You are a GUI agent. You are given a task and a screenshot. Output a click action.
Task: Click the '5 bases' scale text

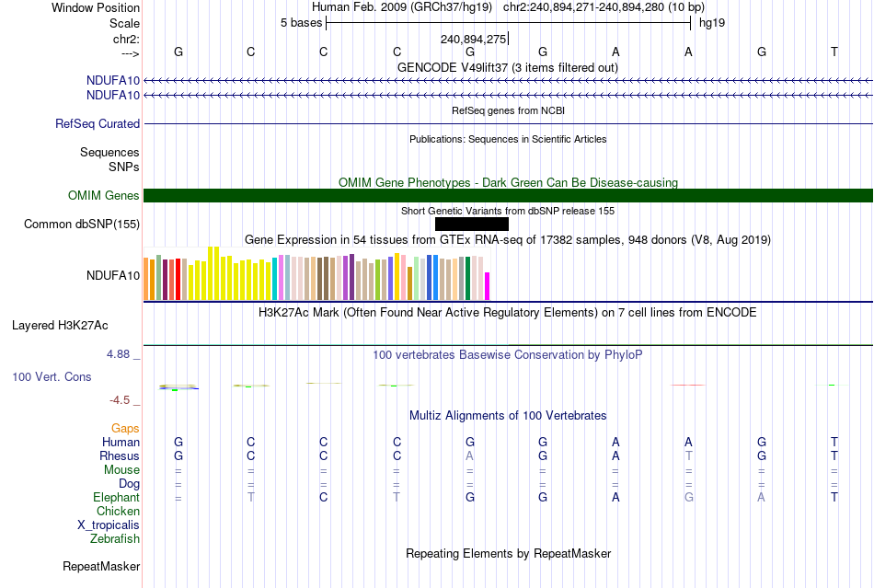301,23
